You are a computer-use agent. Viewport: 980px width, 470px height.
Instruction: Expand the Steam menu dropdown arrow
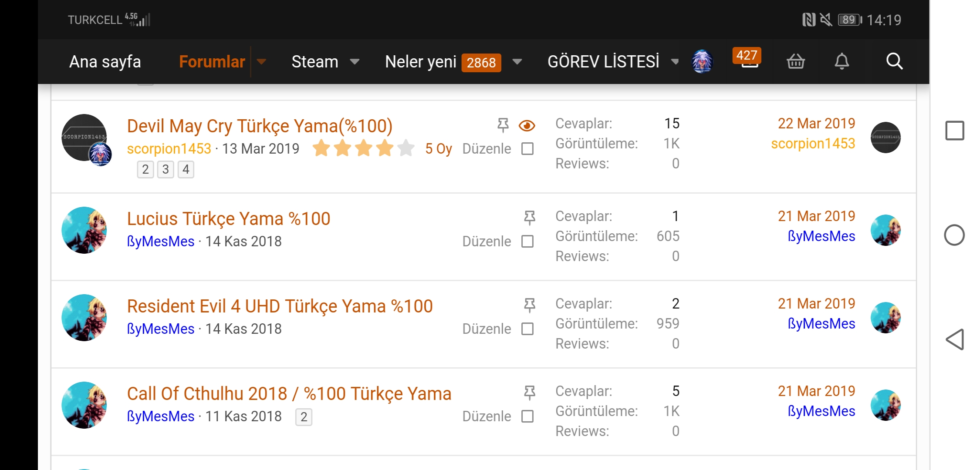[x=355, y=62]
